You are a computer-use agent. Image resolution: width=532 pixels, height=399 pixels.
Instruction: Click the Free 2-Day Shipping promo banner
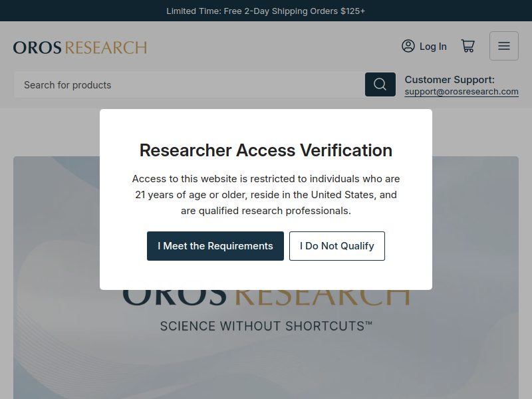266,11
